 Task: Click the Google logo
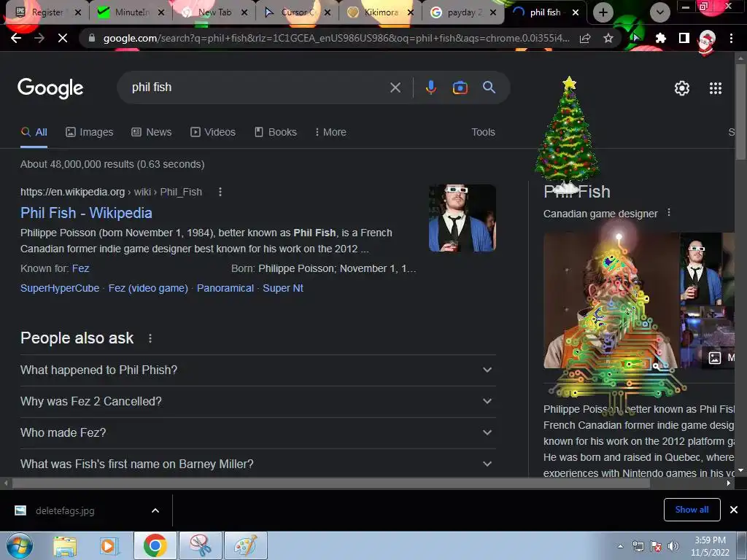pyautogui.click(x=50, y=88)
